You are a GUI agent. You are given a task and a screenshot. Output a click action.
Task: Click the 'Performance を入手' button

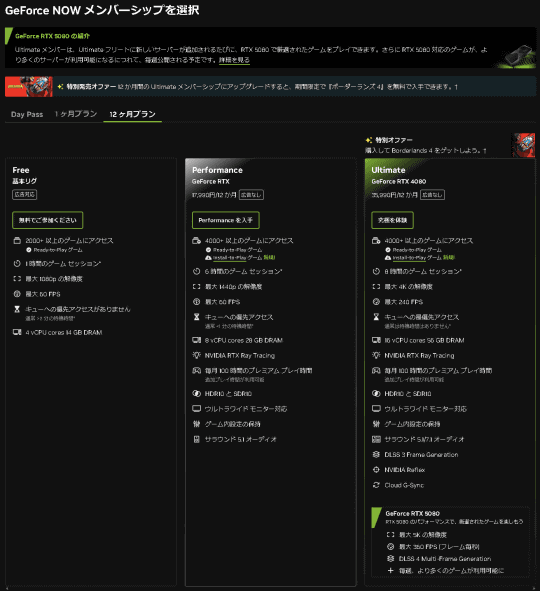225,220
